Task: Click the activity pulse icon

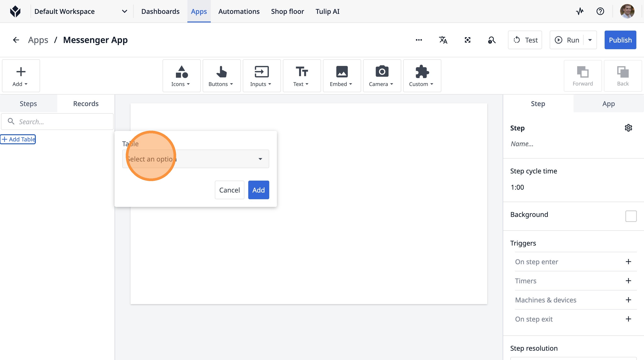Action: pyautogui.click(x=580, y=11)
